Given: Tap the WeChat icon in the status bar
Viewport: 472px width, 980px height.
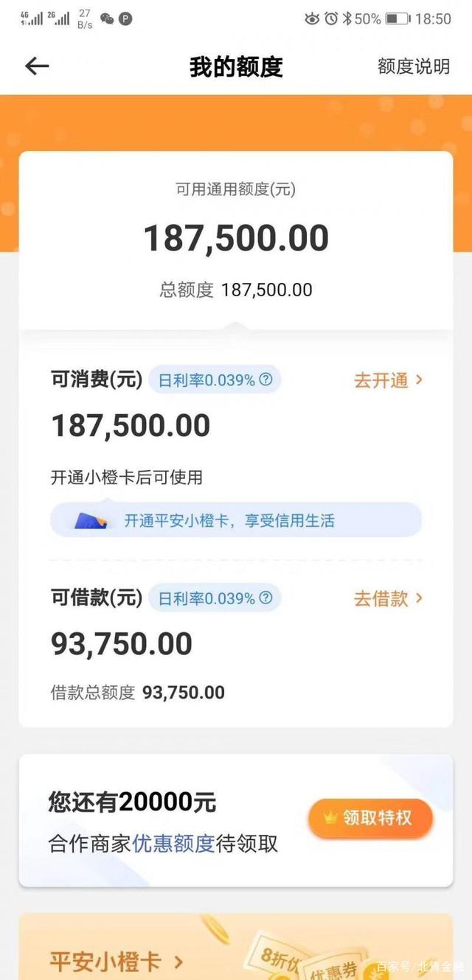Looking at the screenshot, I should click(107, 18).
